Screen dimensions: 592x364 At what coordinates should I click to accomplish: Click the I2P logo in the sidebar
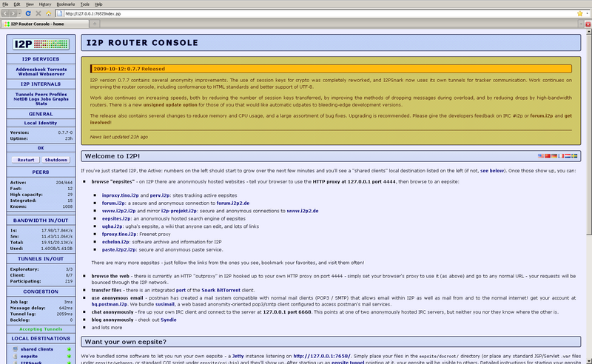41,44
